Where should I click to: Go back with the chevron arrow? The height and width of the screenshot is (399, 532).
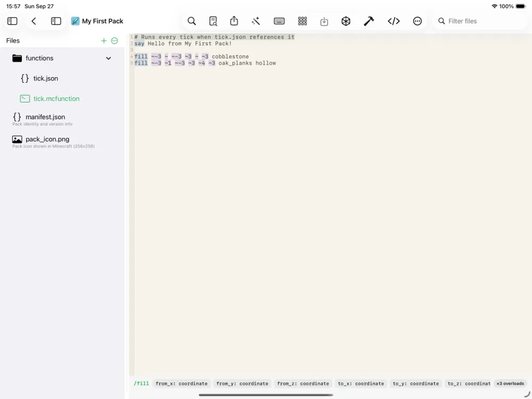34,21
